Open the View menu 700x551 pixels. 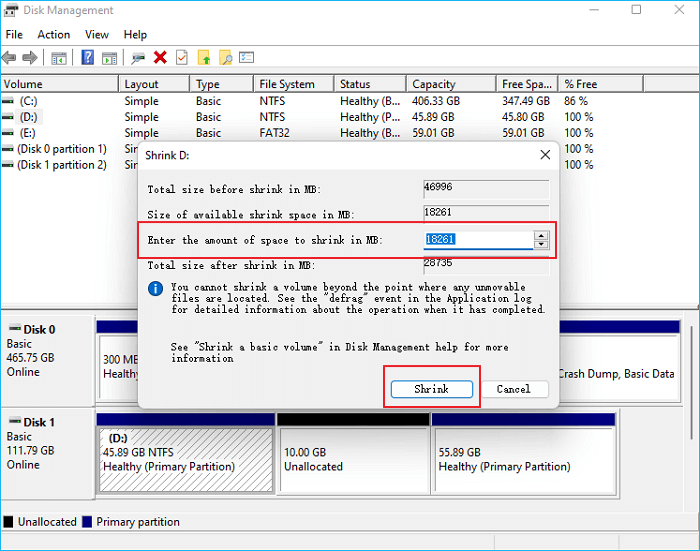[97, 34]
